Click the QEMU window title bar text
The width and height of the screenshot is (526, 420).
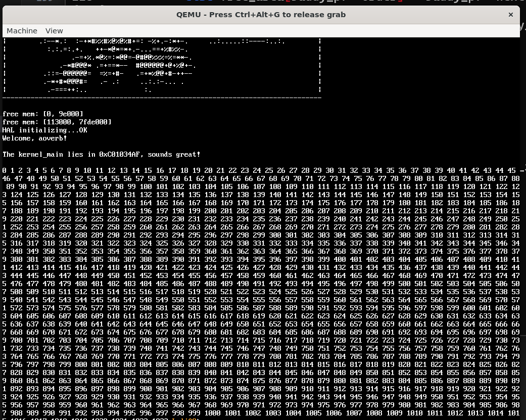point(261,15)
